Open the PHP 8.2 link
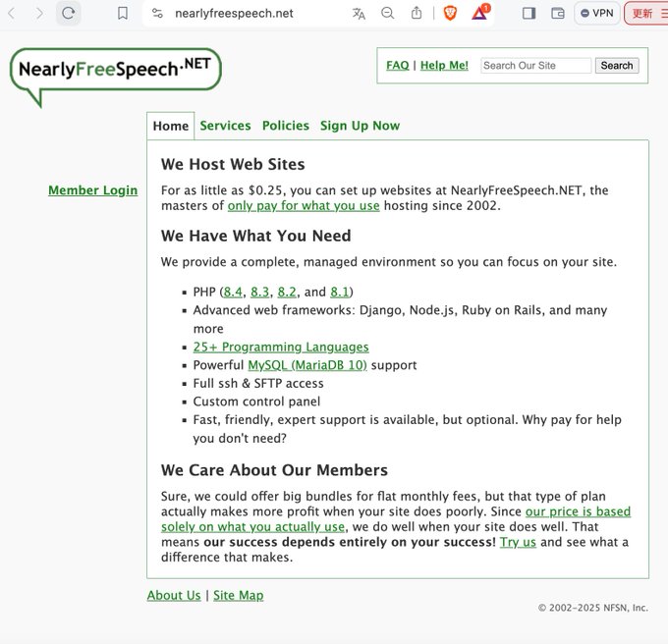The image size is (668, 644). pos(287,292)
